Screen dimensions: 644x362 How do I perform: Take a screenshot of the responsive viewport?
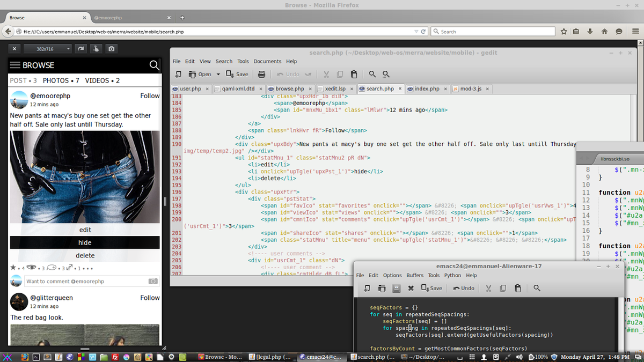[111, 49]
